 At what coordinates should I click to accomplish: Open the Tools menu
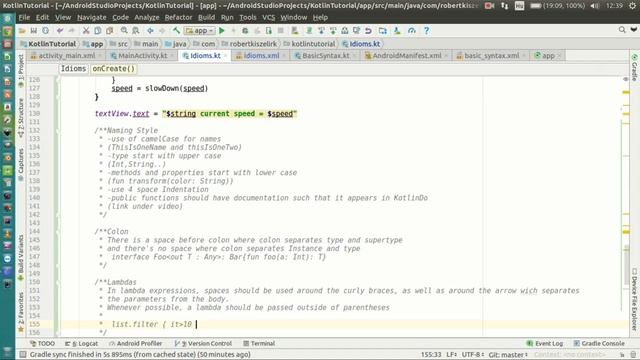click(x=247, y=18)
